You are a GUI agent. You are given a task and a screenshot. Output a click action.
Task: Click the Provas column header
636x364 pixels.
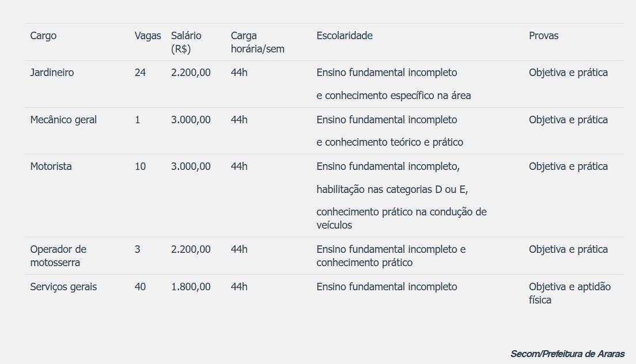pos(544,36)
